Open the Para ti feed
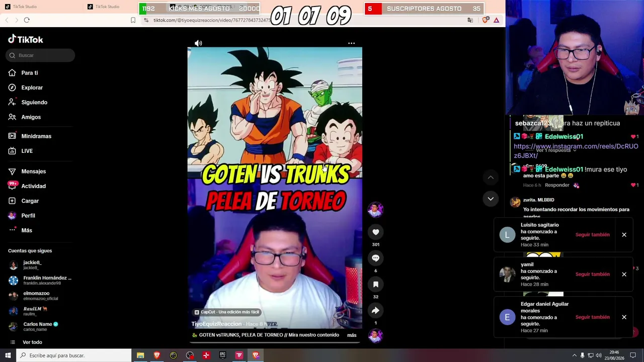Viewport: 644px width, 362px height. click(x=29, y=73)
